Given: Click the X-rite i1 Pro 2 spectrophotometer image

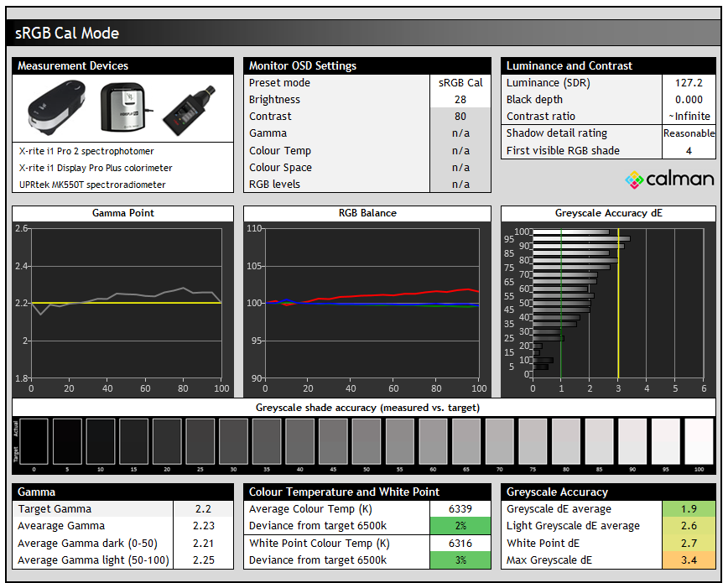Looking at the screenshot, I should point(55,107).
